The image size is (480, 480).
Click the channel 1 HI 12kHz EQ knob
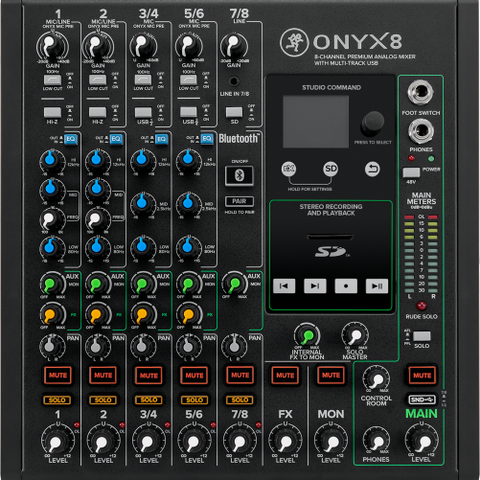pos(52,161)
